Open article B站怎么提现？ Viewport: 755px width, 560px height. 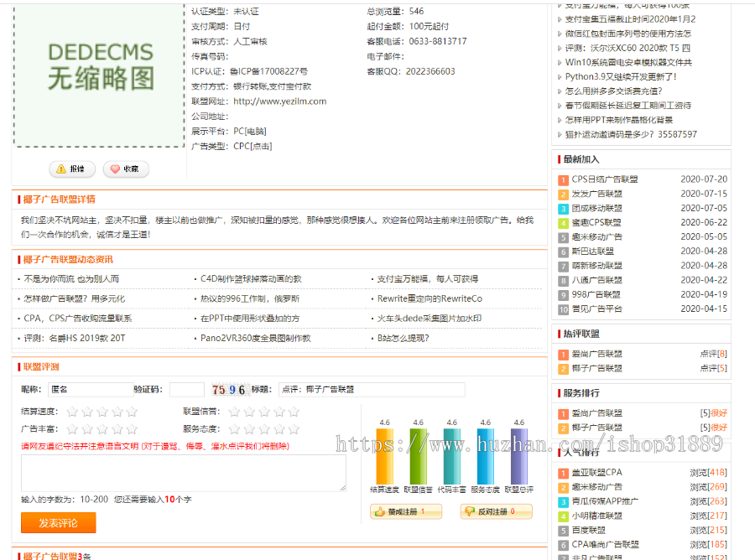pos(403,338)
